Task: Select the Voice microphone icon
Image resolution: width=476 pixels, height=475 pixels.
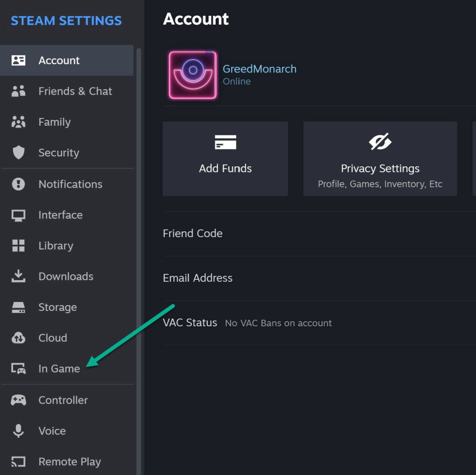Action: [19, 430]
